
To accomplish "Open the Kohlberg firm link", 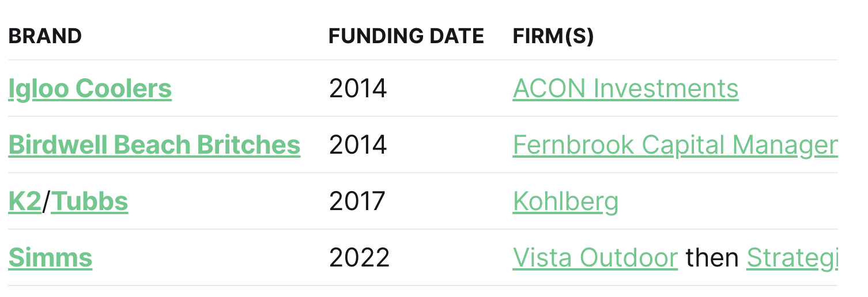I will 565,201.
